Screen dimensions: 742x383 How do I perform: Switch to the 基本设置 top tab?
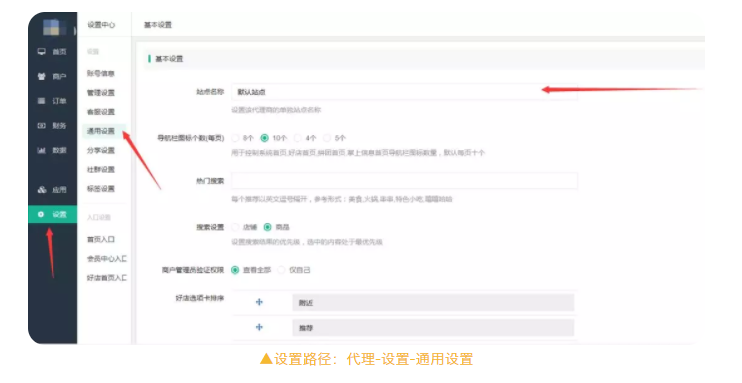pyautogui.click(x=158, y=25)
